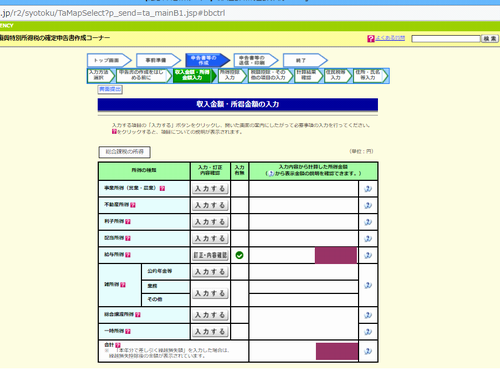Click the pink help icon in the instruction text

(114, 132)
